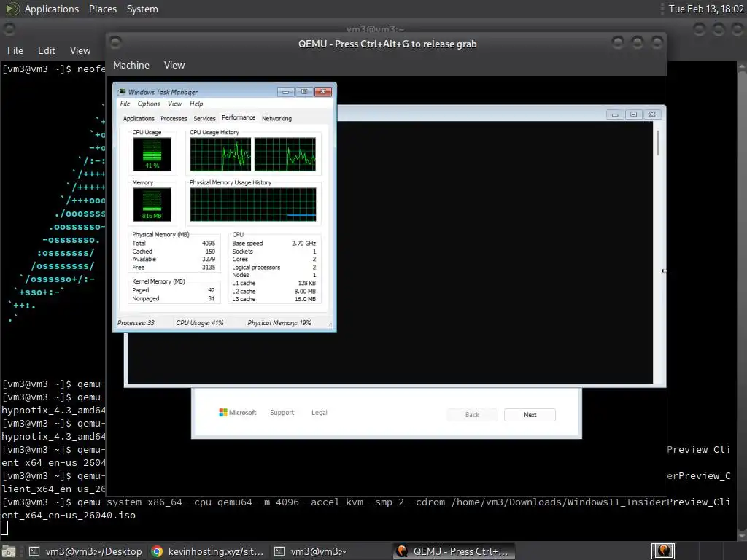
Task: Open Task Manager Options menu
Action: pyautogui.click(x=149, y=104)
